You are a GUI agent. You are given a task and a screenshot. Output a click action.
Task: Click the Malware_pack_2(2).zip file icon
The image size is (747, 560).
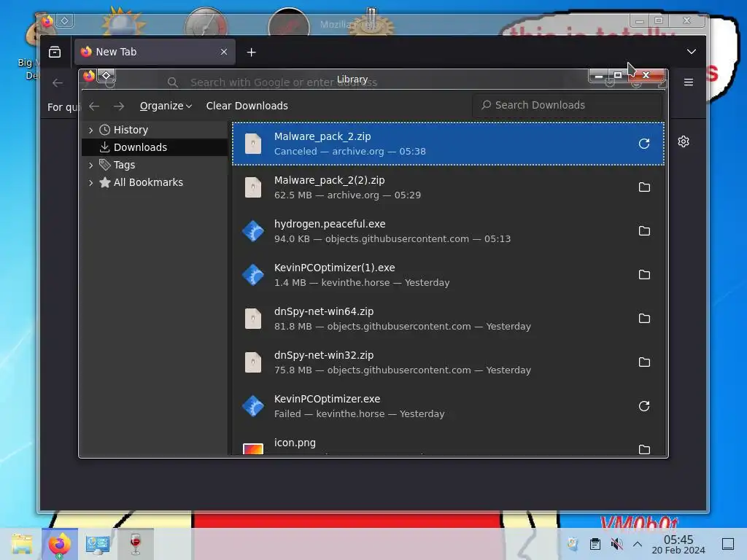point(253,187)
